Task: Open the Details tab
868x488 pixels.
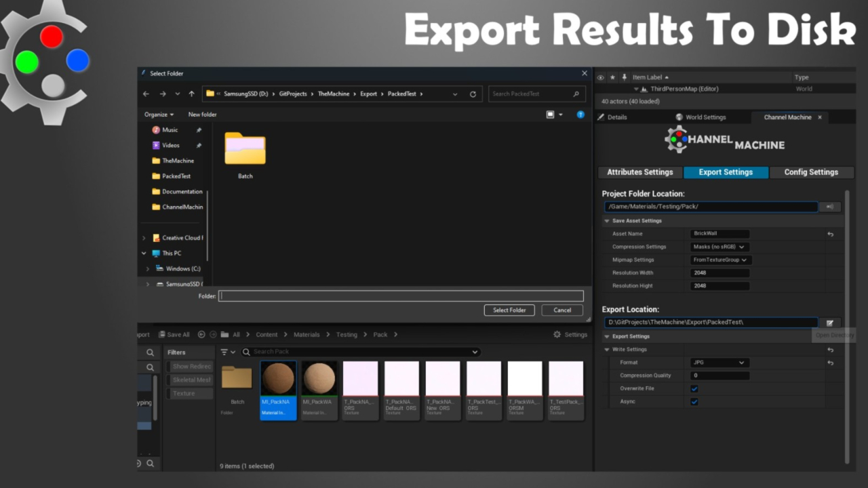Action: coord(612,117)
